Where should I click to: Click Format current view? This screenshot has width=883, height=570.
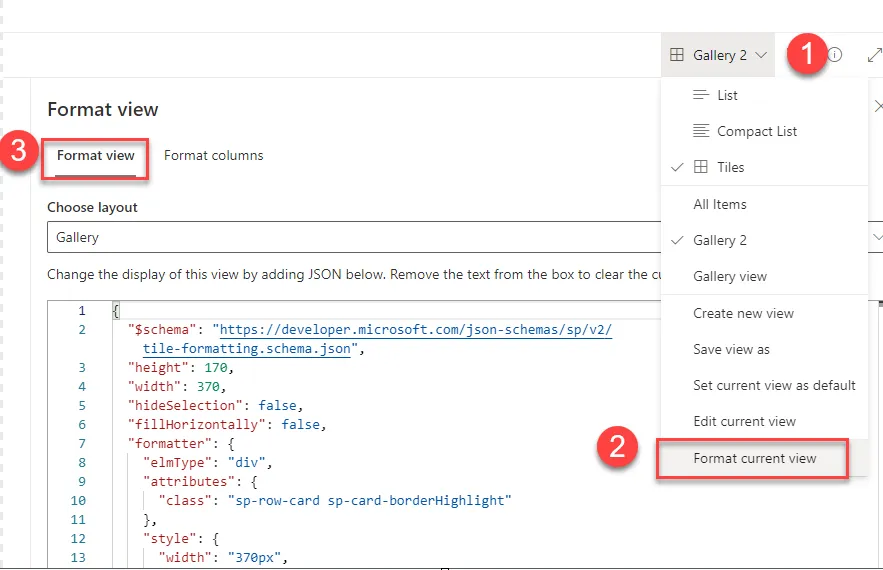(754, 458)
